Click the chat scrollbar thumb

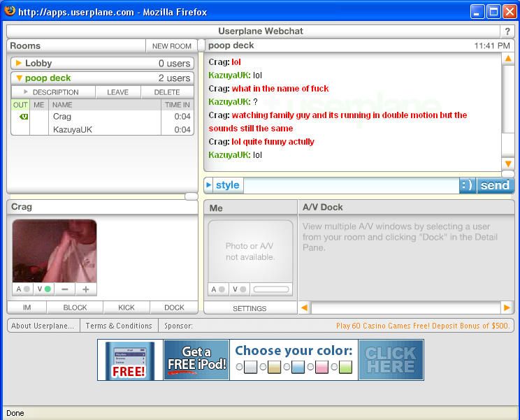(x=508, y=99)
